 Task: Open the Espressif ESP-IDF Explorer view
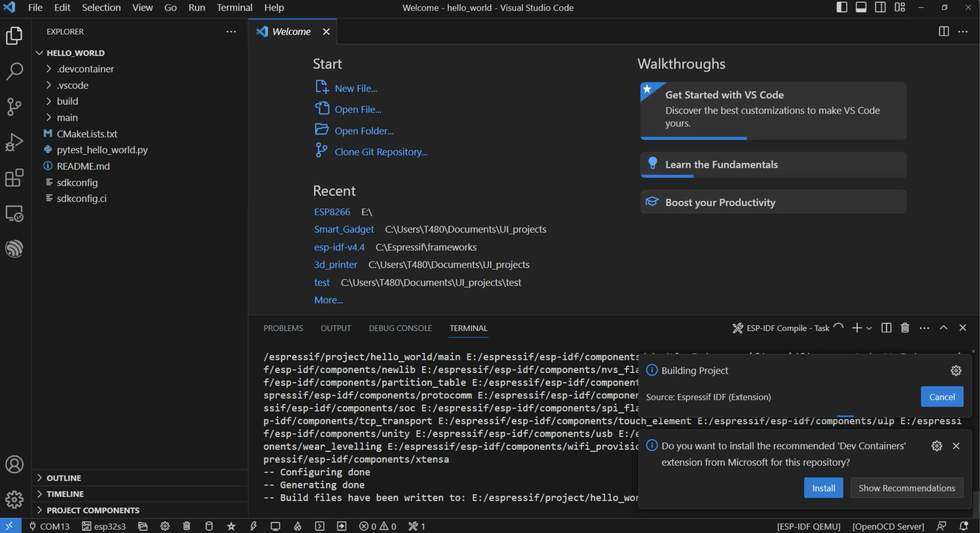click(15, 249)
